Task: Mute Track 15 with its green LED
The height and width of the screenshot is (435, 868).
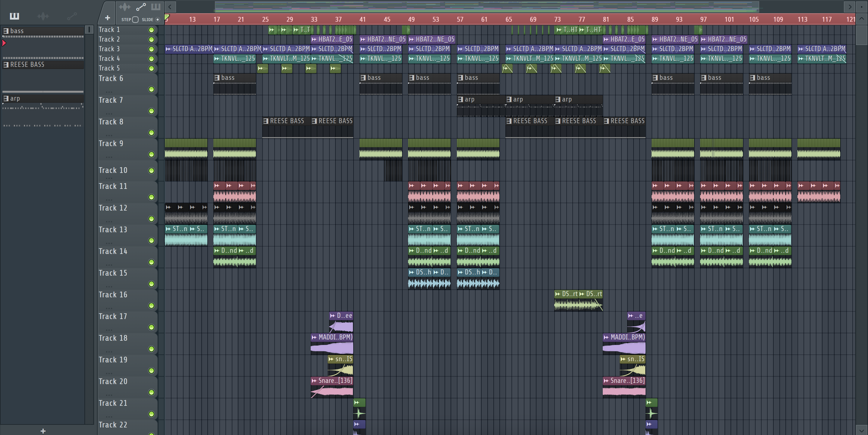Action: click(152, 284)
